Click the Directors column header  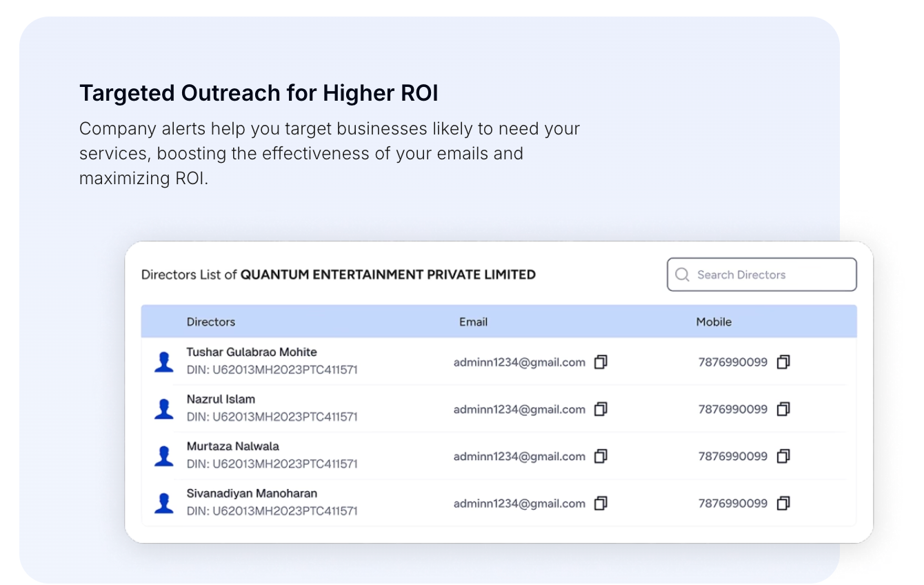click(211, 321)
